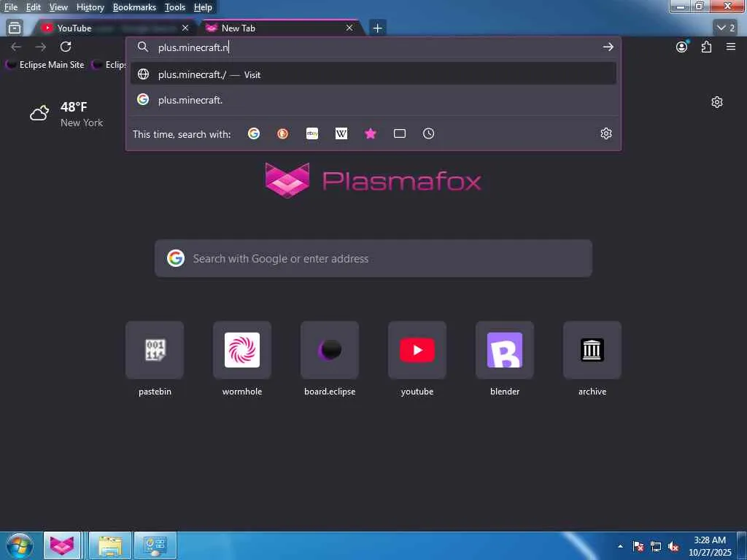Select the Google plus.minecraft. search suggestion
The height and width of the screenshot is (560, 747).
pos(373,100)
